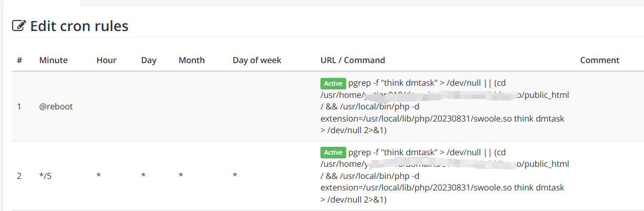Screen dimensions: 644x211
Task: Click the Active badge on the @reboot rule
Action: [x=333, y=83]
